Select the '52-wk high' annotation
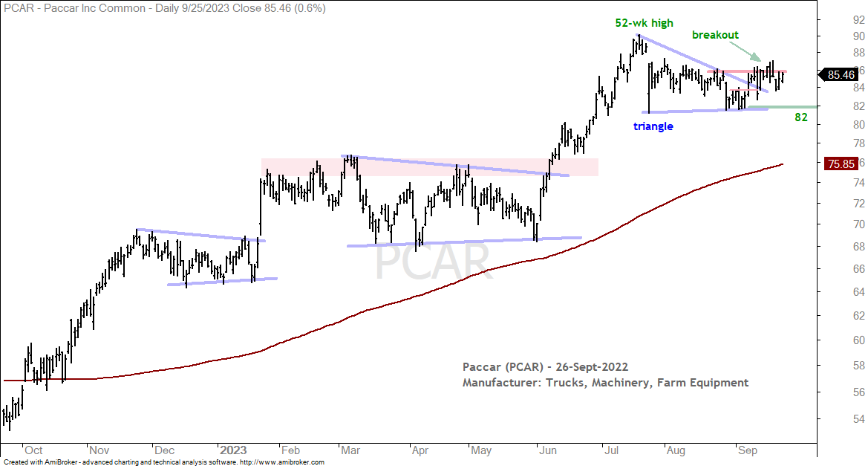The height and width of the screenshot is (466, 868). [645, 23]
